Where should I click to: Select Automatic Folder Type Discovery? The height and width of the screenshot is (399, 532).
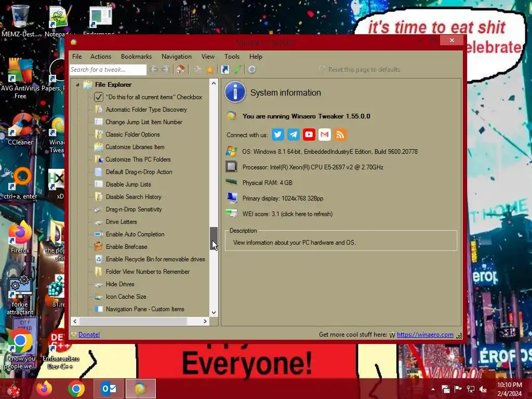click(x=146, y=110)
